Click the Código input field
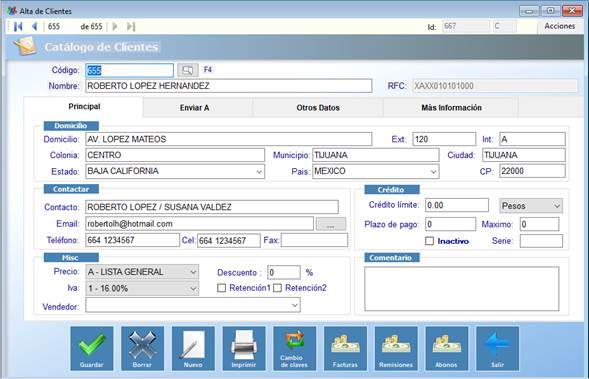 [130, 70]
